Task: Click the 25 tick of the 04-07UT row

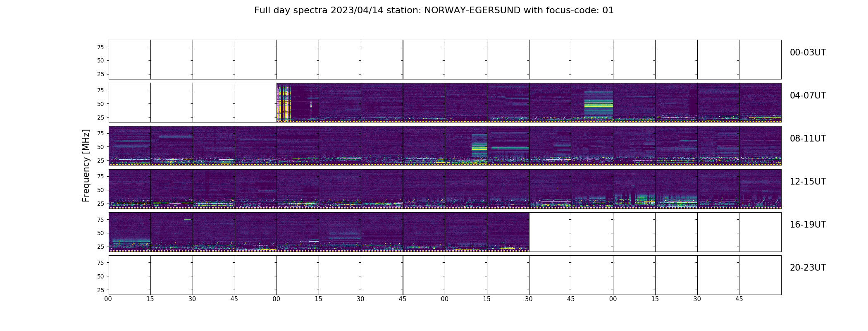Action: 100,118
